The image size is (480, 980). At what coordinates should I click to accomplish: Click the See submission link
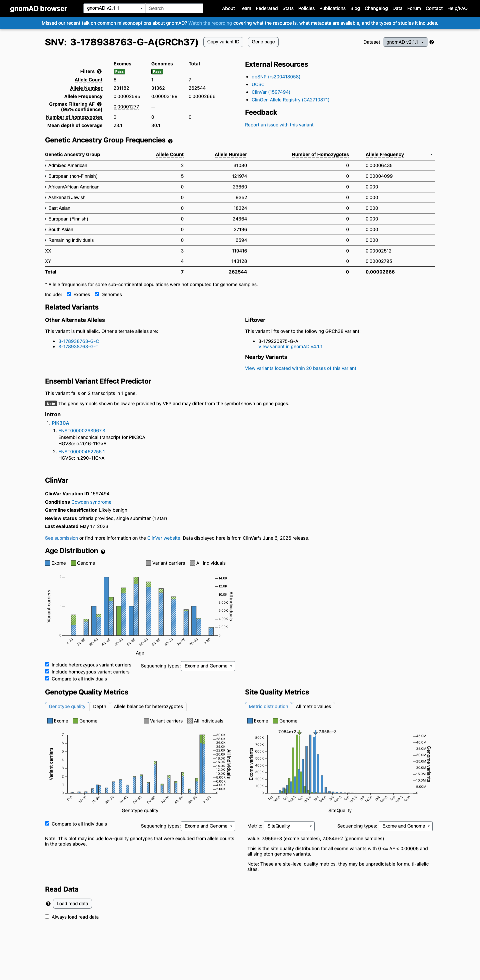[61, 538]
